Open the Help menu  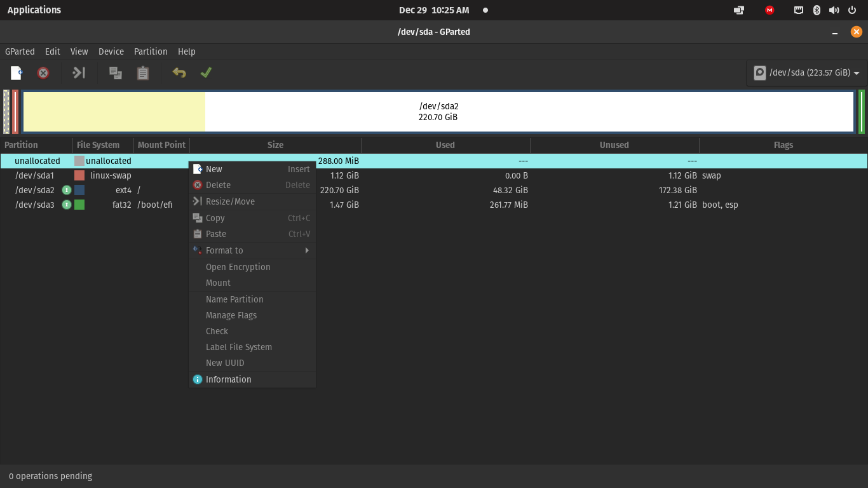pyautogui.click(x=187, y=51)
